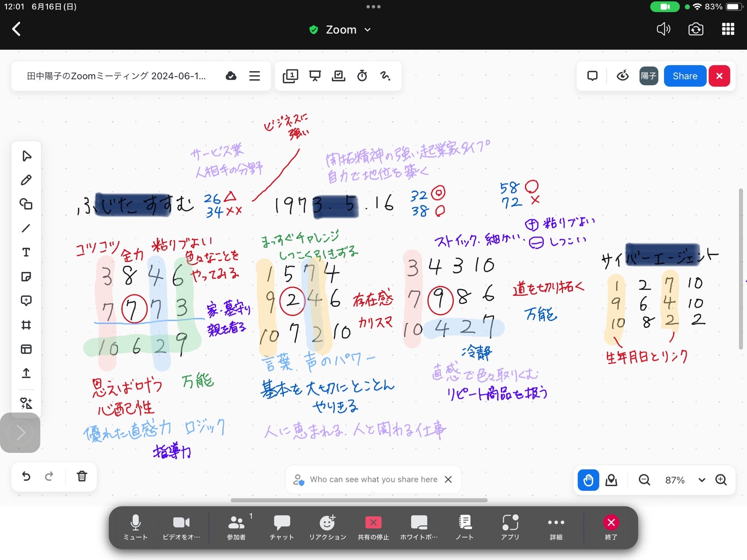The height and width of the screenshot is (560, 747).
Task: Click the zoom out magnifier
Action: (644, 480)
